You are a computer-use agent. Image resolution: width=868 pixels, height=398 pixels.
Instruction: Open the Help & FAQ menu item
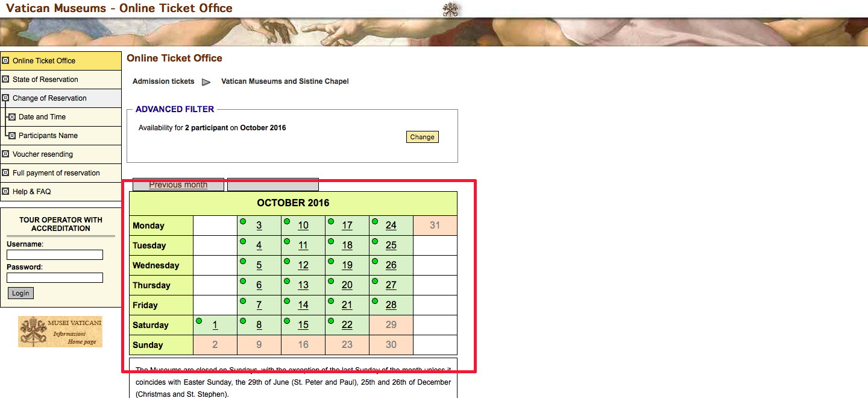(x=31, y=192)
